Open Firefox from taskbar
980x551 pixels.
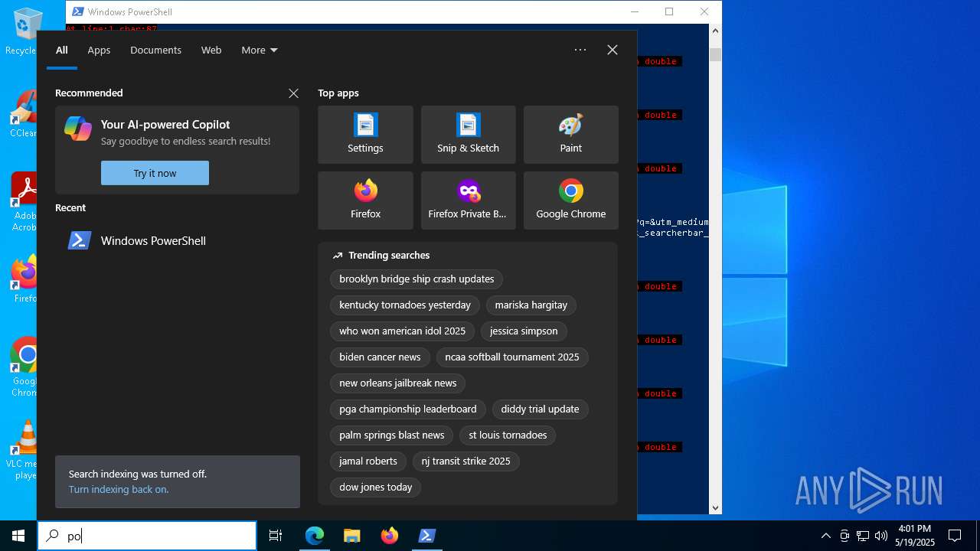[390, 536]
